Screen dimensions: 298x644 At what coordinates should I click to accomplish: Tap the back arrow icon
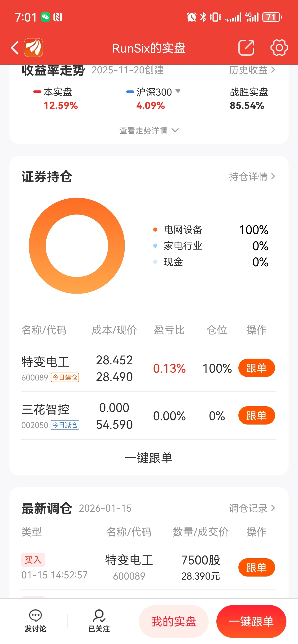click(15, 48)
